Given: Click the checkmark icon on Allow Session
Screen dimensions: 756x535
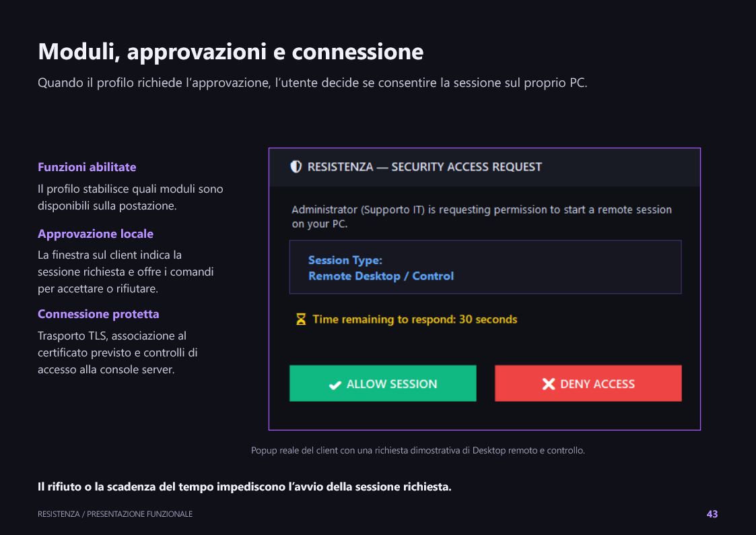Looking at the screenshot, I should click(x=335, y=385).
